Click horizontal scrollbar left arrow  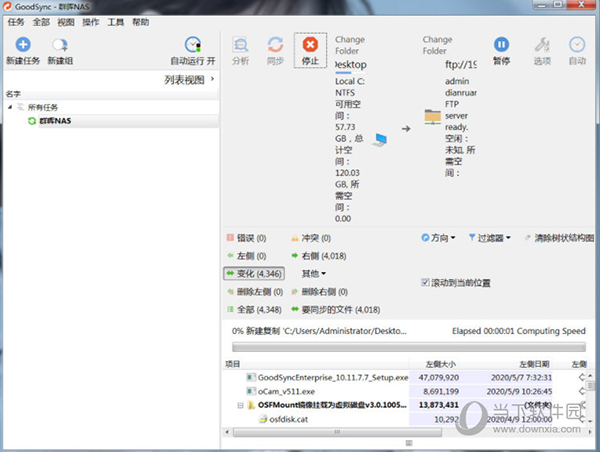(x=227, y=432)
